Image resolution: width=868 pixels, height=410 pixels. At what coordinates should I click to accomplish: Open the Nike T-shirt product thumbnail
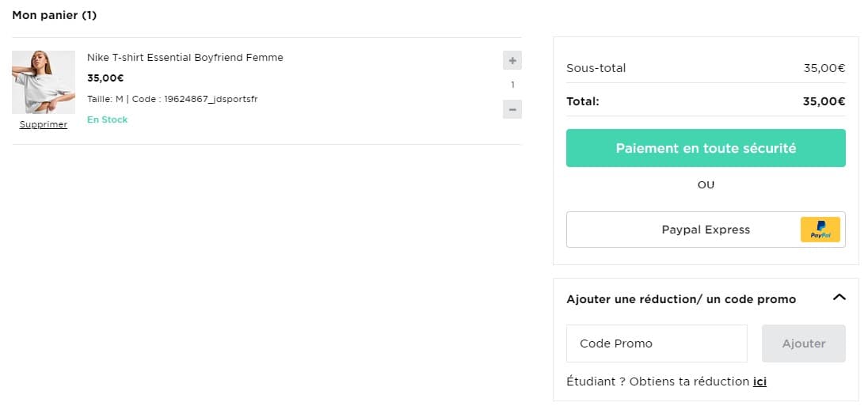[44, 82]
